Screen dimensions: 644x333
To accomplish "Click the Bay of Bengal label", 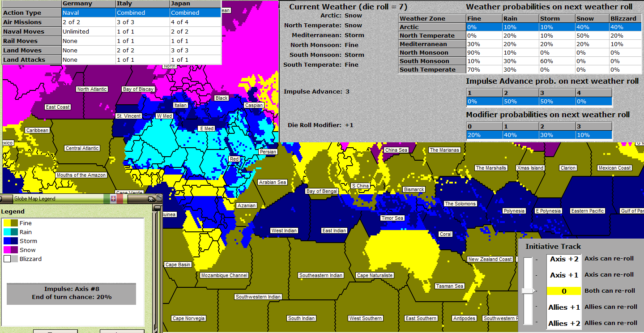I will pyautogui.click(x=322, y=191).
